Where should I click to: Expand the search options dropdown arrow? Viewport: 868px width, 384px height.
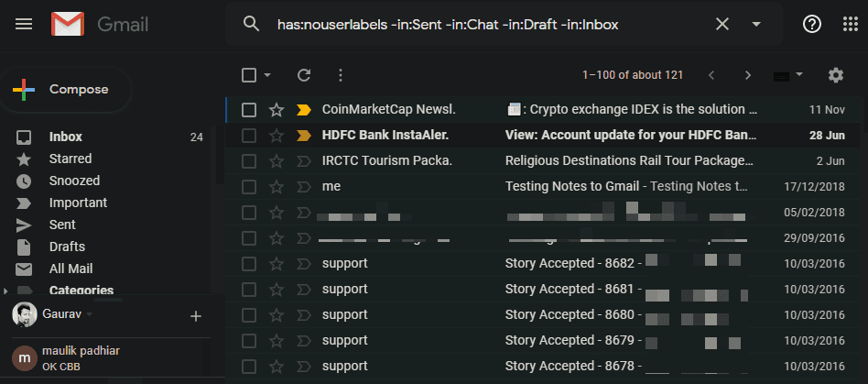756,24
